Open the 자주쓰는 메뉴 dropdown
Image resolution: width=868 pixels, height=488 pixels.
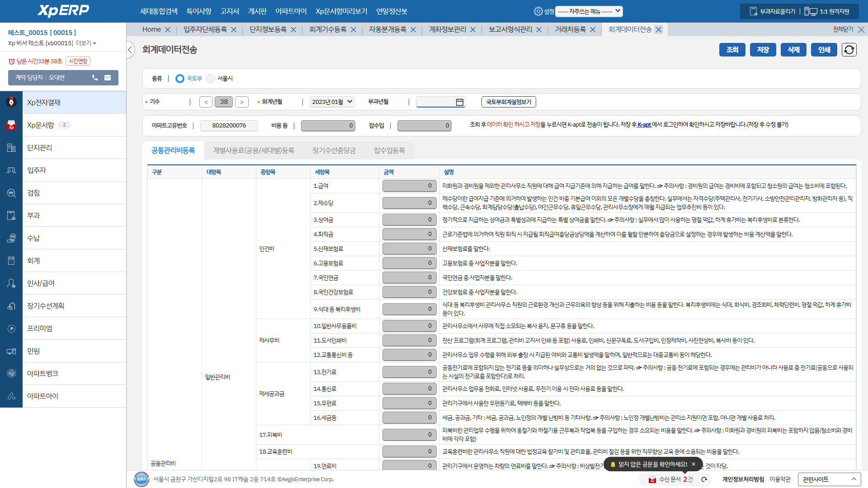tap(589, 11)
